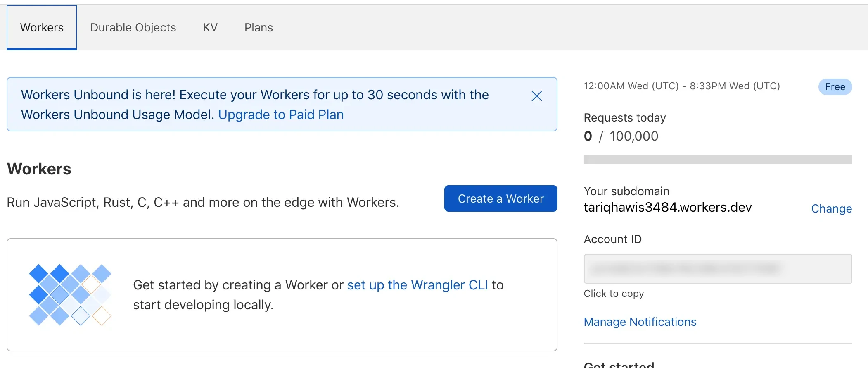This screenshot has height=368, width=868.
Task: Open the set up the Wrangler CLI link
Action: pyautogui.click(x=417, y=285)
